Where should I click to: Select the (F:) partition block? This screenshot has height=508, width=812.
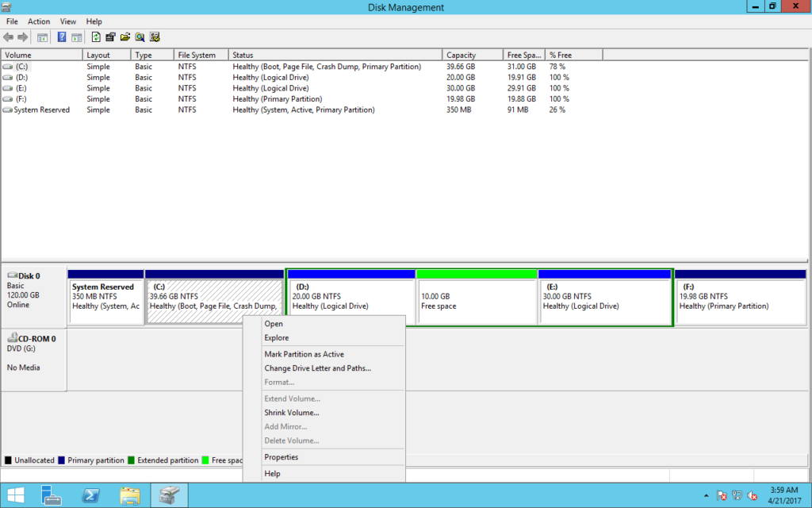(x=740, y=301)
